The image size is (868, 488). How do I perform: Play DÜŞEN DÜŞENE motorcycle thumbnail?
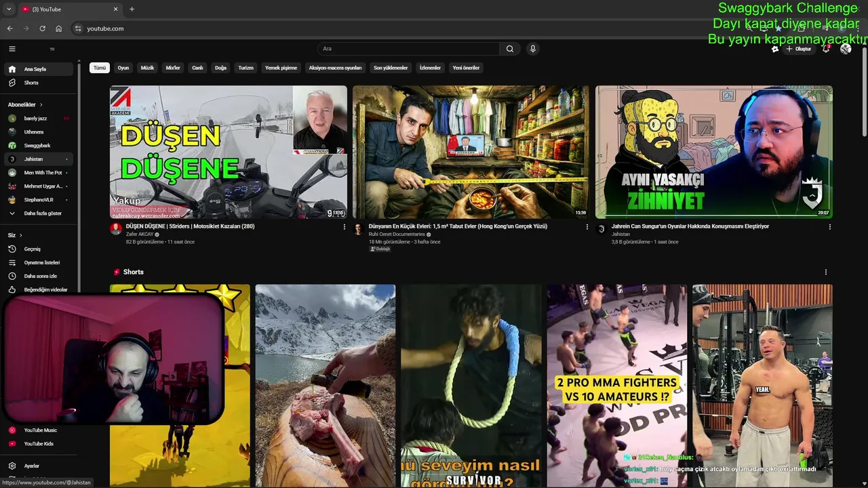click(229, 152)
